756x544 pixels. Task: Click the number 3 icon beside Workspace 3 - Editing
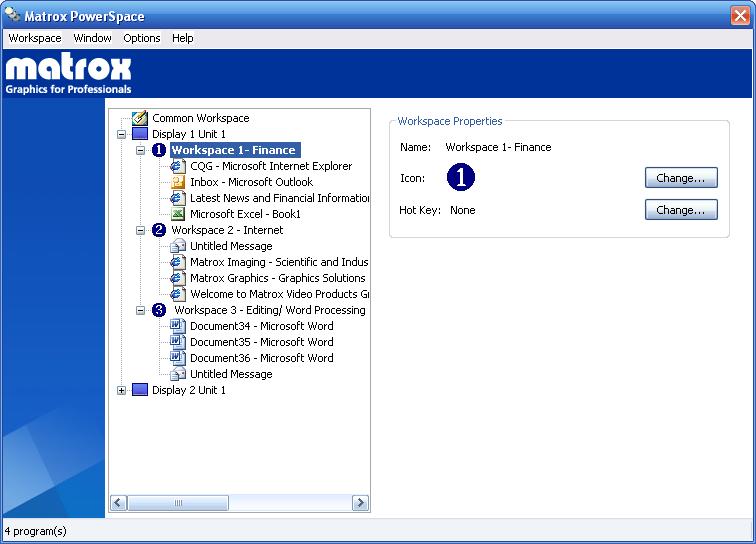159,310
